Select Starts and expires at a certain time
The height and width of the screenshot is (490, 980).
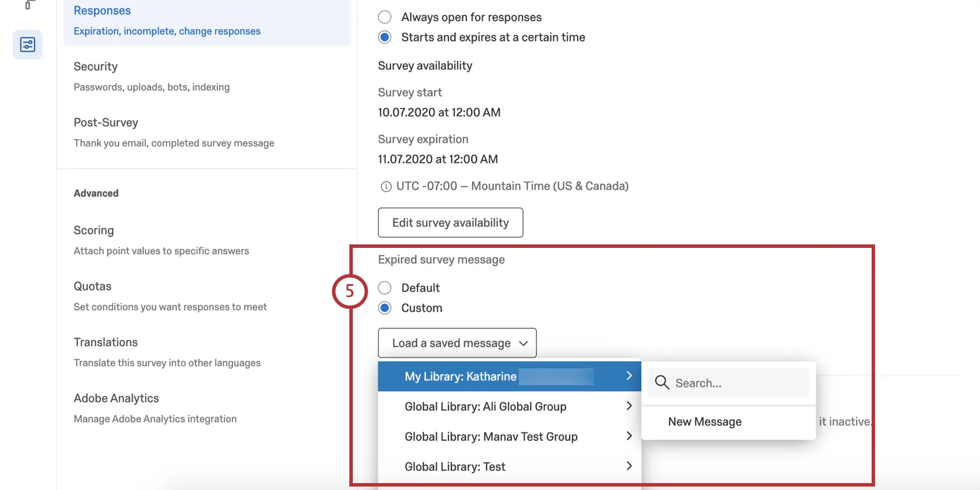coord(385,37)
